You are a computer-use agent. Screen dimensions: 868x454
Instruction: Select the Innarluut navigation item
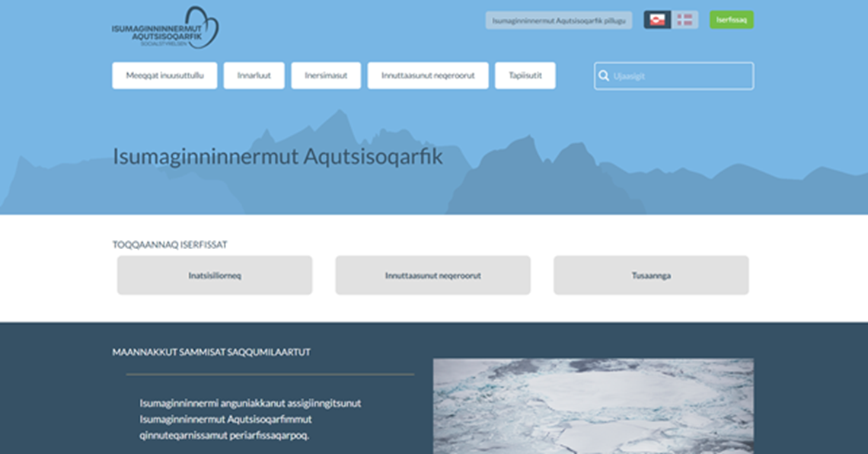pos(254,76)
